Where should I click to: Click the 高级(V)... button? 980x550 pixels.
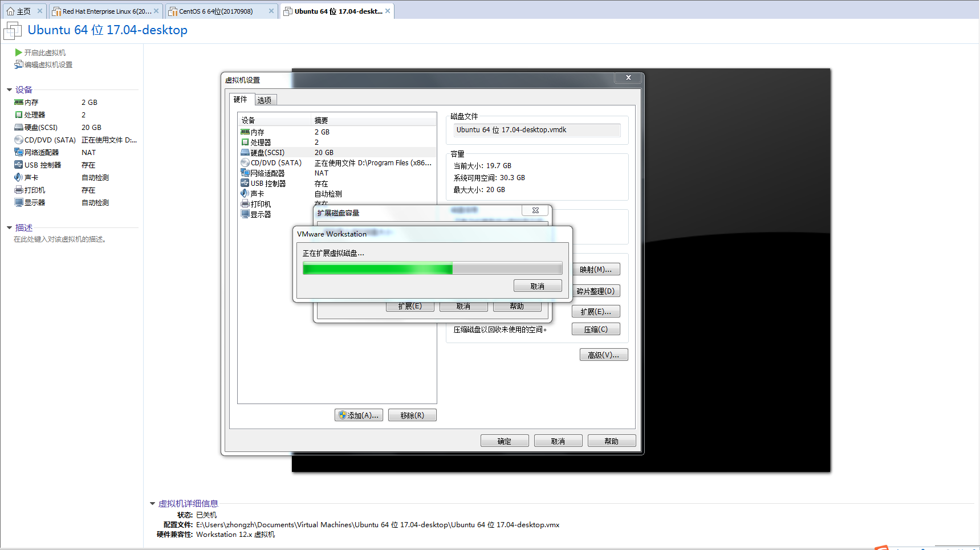pos(604,355)
